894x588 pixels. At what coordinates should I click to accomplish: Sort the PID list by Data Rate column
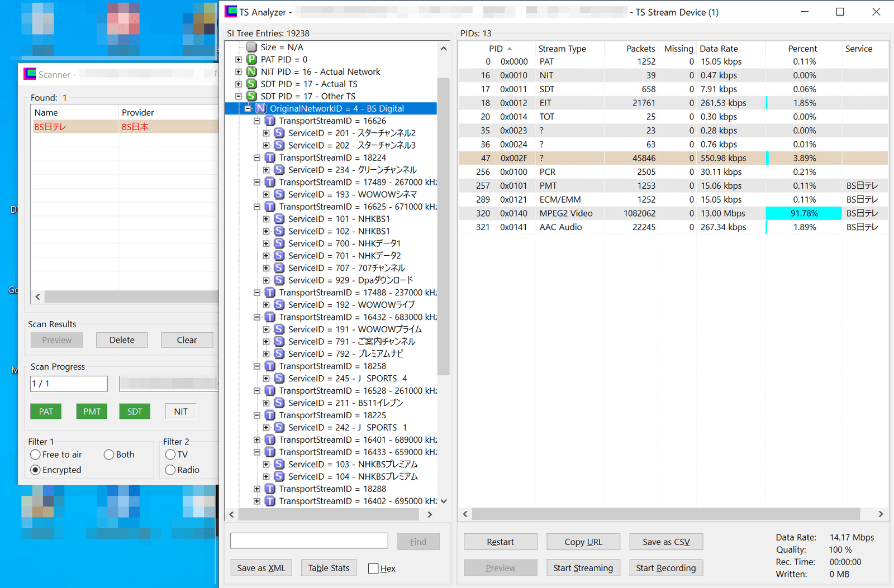point(719,49)
